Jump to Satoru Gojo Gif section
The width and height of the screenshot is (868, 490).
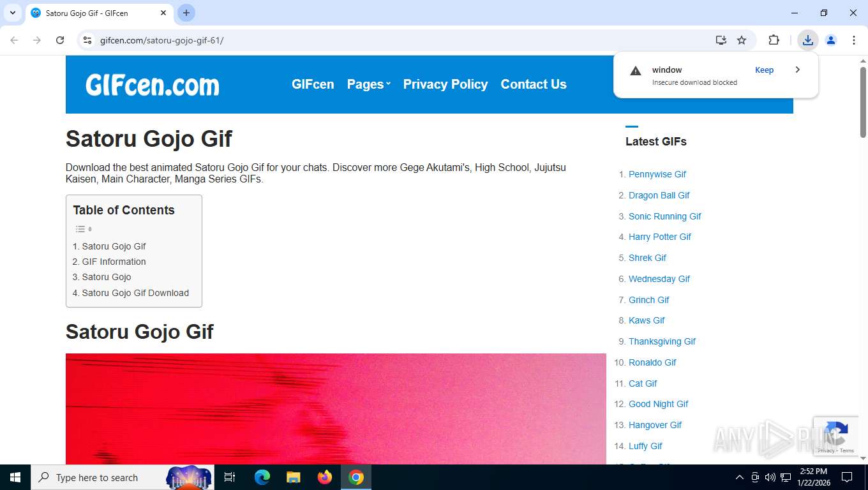114,246
